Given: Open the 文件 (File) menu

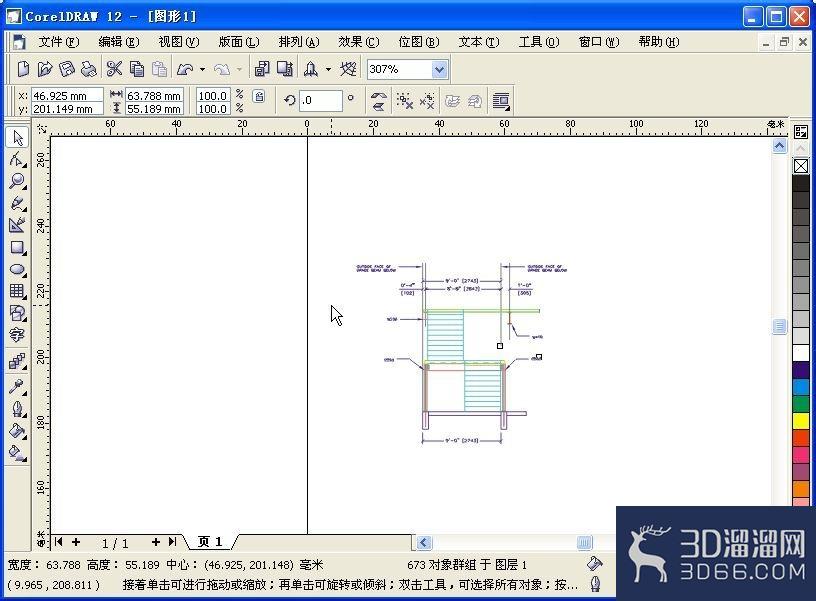Looking at the screenshot, I should coord(59,42).
